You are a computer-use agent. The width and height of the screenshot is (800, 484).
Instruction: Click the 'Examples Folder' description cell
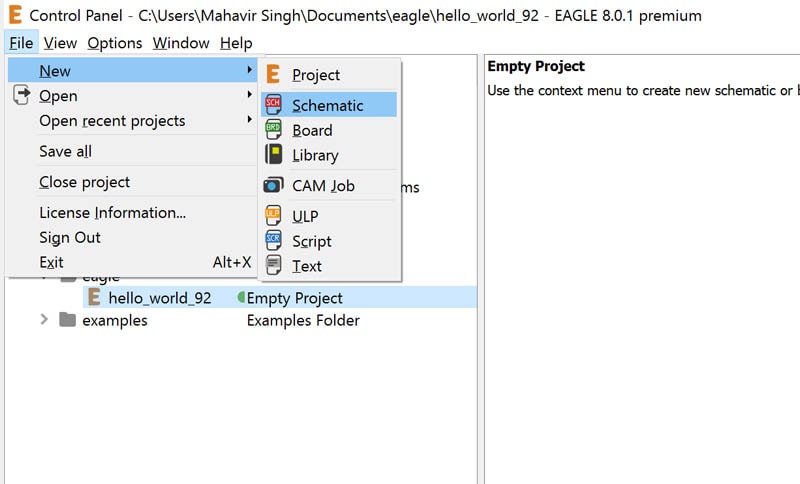303,320
